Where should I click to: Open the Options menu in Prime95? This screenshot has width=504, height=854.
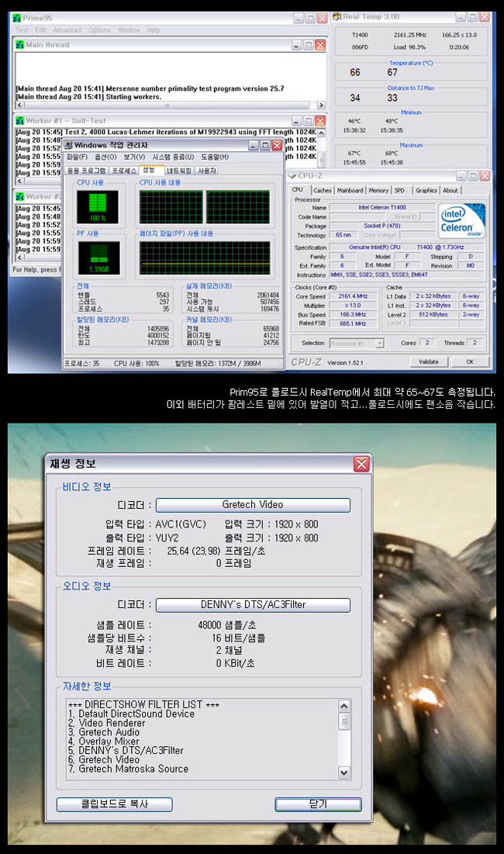[x=99, y=30]
